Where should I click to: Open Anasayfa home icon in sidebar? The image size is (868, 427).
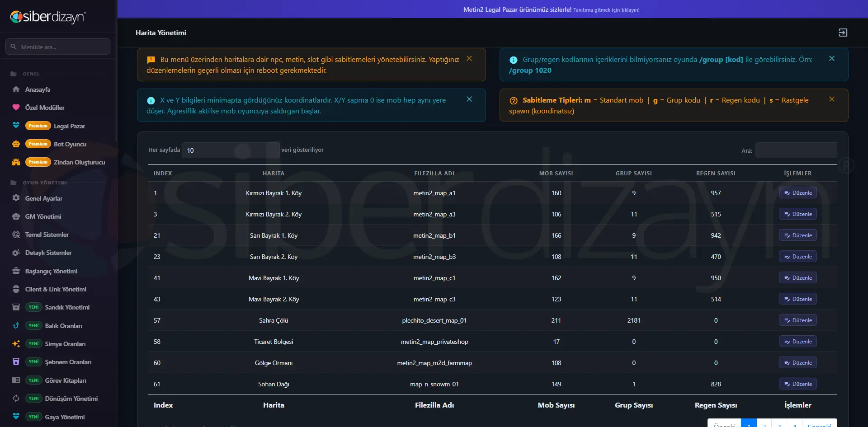[x=16, y=89]
